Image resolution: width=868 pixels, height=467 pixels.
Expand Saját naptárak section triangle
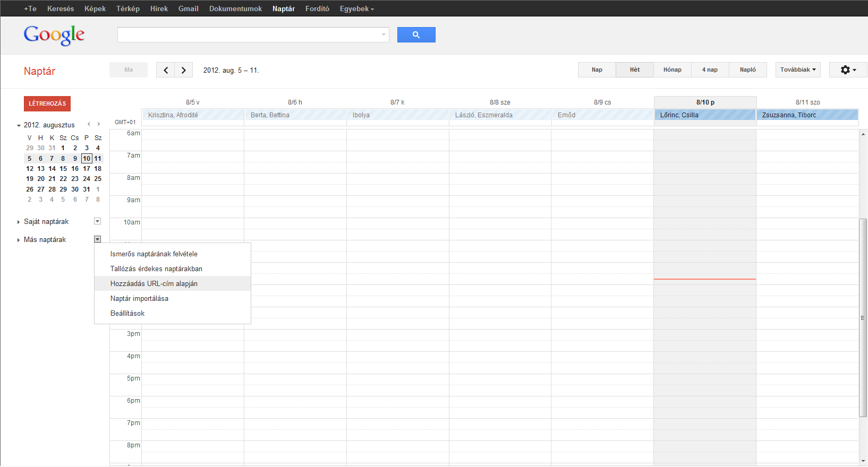click(x=19, y=222)
